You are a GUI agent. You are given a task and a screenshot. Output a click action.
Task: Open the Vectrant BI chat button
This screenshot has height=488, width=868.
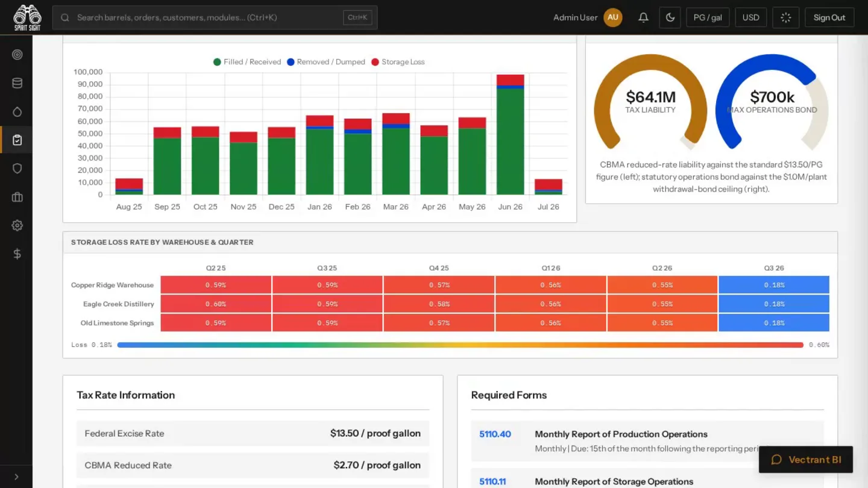tap(806, 460)
